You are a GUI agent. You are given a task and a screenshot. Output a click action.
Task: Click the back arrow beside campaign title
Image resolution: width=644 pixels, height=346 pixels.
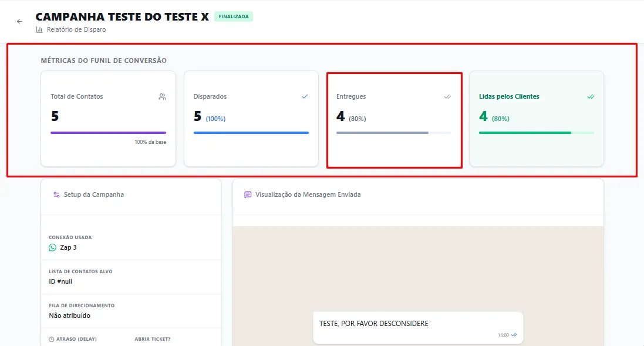pyautogui.click(x=20, y=21)
